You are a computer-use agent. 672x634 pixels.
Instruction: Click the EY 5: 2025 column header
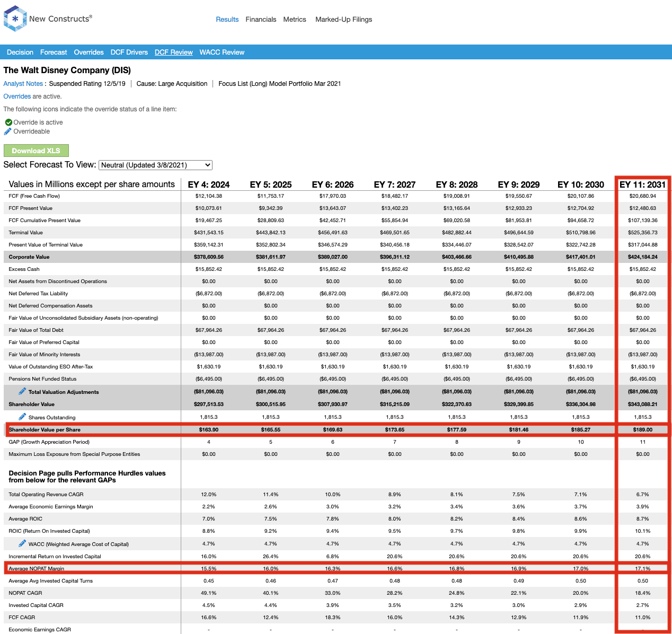point(271,184)
